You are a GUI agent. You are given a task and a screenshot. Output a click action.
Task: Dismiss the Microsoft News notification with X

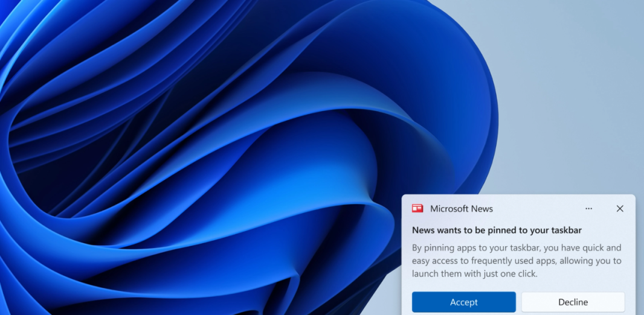click(x=620, y=208)
